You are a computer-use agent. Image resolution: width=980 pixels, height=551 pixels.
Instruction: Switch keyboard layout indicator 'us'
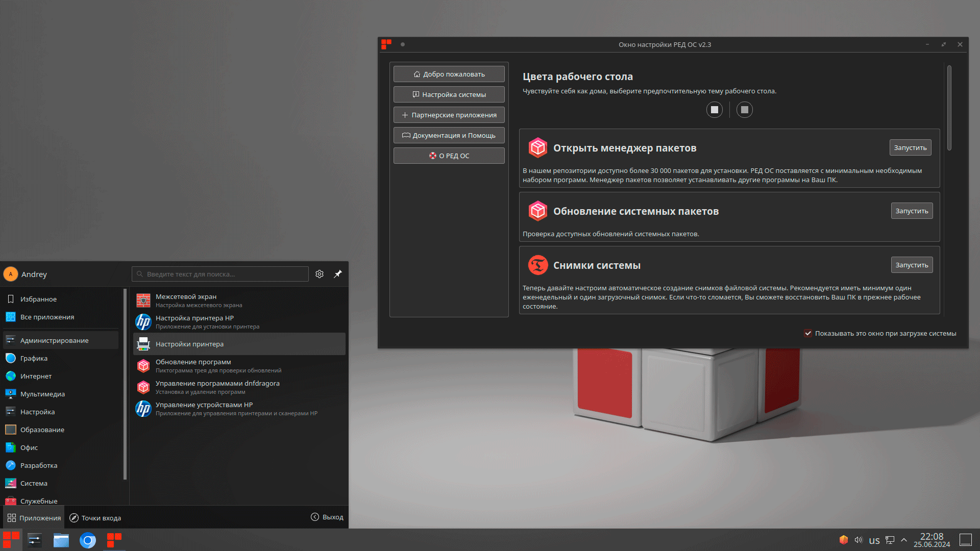tap(874, 540)
